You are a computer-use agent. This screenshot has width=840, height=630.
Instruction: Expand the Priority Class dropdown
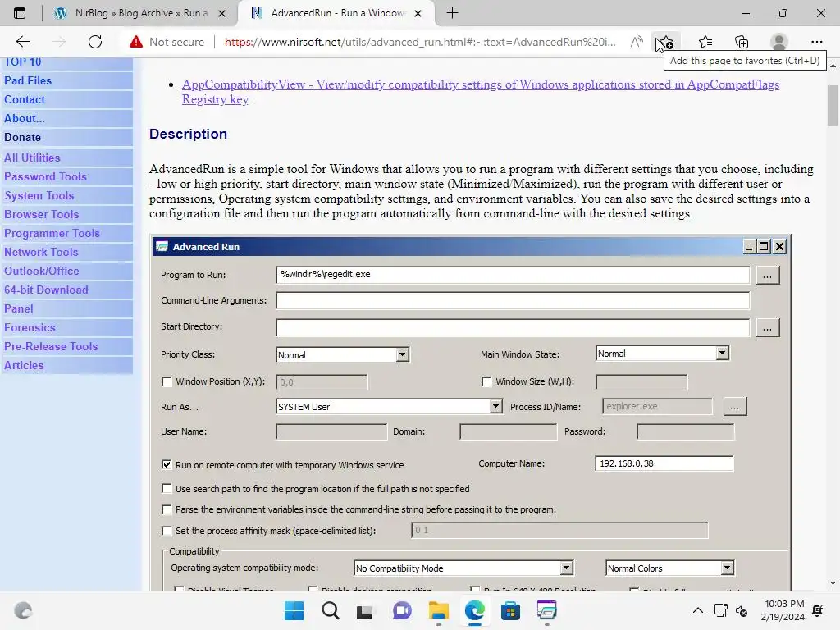(402, 354)
